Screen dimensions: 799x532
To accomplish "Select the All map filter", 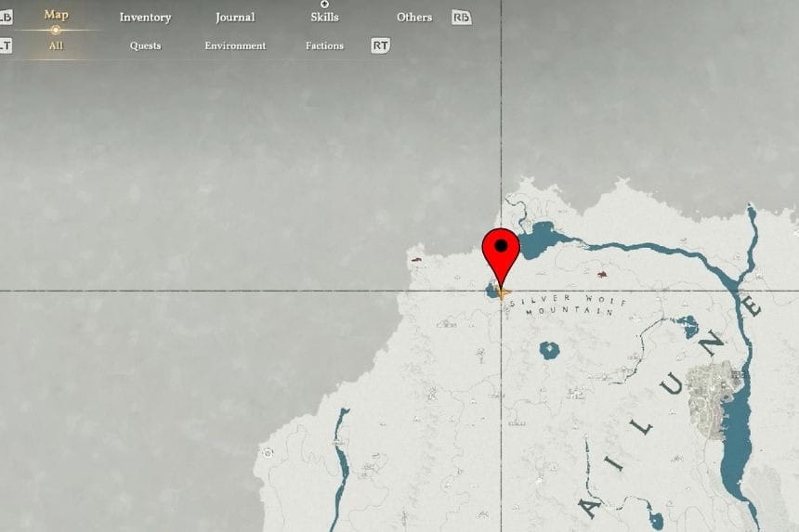I will [56, 45].
